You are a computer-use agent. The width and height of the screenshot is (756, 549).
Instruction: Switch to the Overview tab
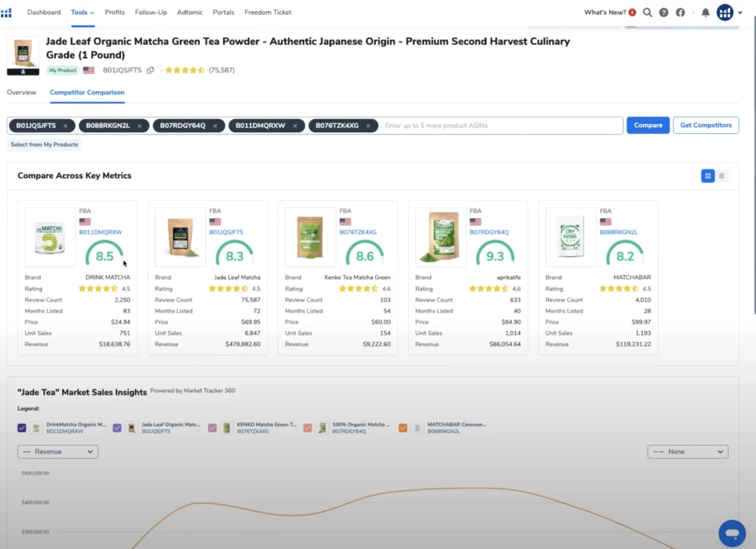click(x=22, y=92)
